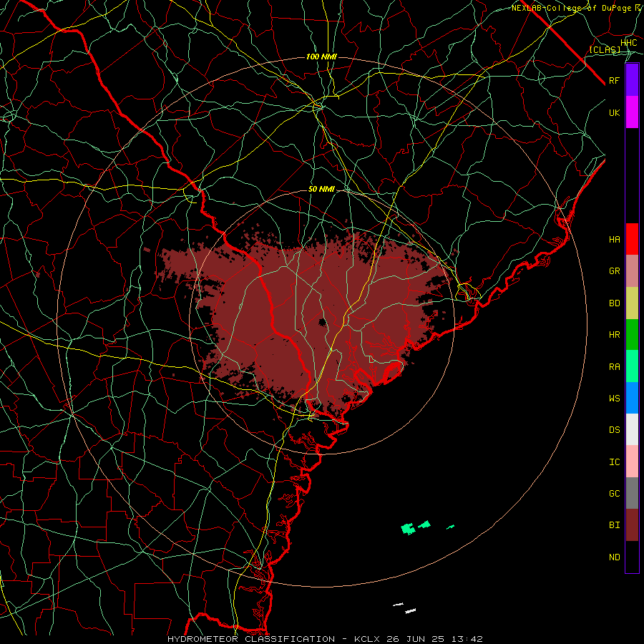Click the HR legend label

(x=614, y=335)
